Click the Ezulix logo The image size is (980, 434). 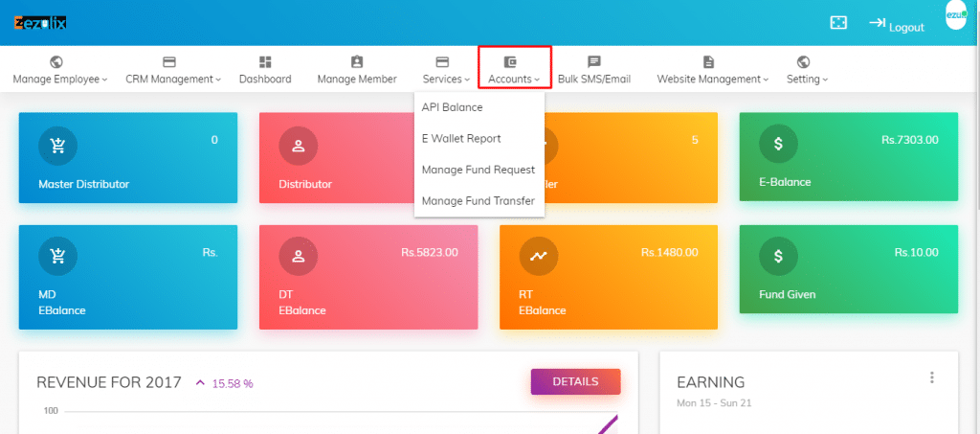tap(40, 22)
